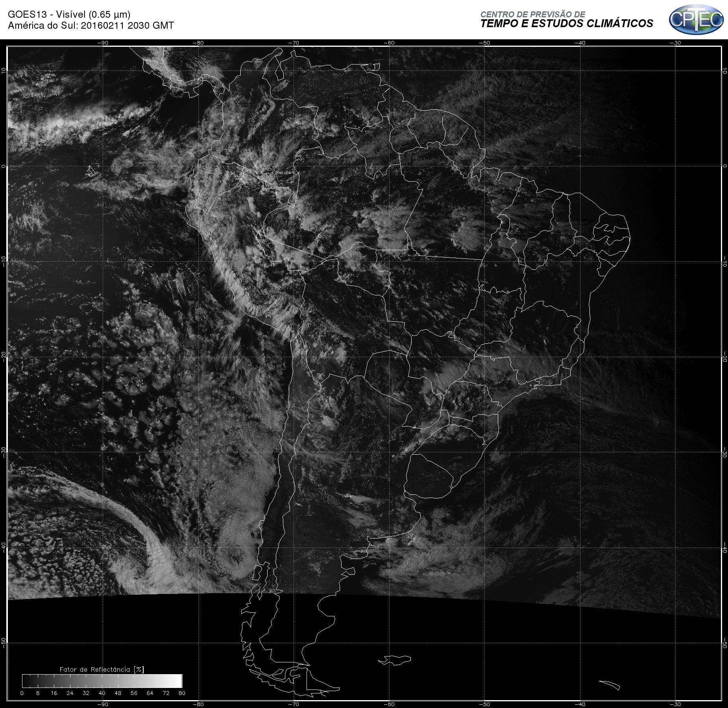Image resolution: width=728 pixels, height=708 pixels.
Task: Click the '16' tick on the reflectance scale
Action: (x=54, y=693)
